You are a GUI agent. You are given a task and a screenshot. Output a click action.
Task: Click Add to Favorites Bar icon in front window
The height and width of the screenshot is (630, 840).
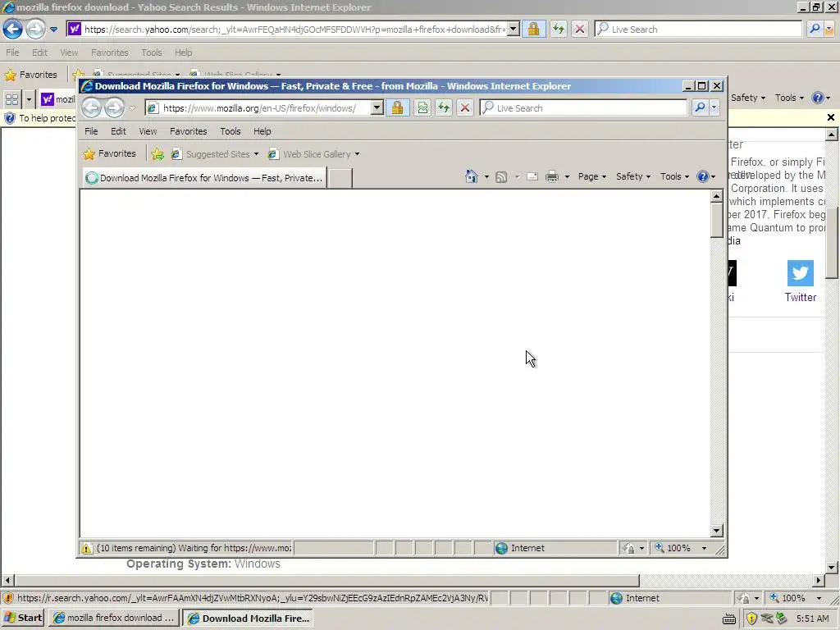coord(157,154)
